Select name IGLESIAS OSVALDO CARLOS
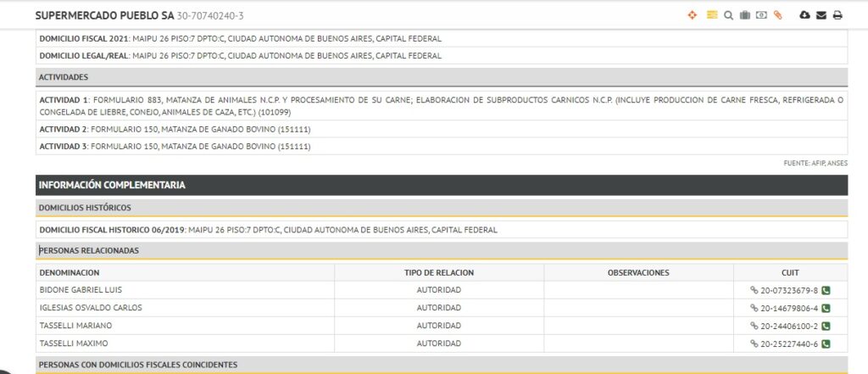 91,308
